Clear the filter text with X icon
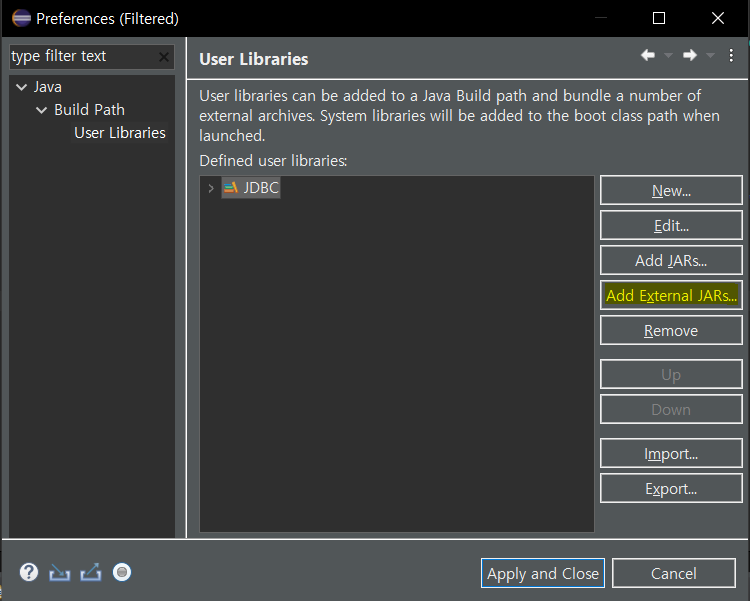The image size is (750, 601). point(164,57)
